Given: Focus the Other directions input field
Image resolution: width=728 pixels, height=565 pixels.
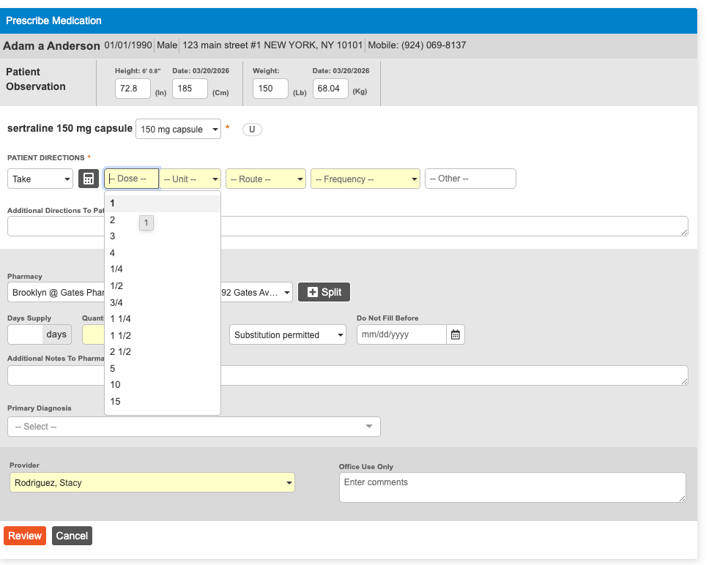Looking at the screenshot, I should pyautogui.click(x=470, y=179).
